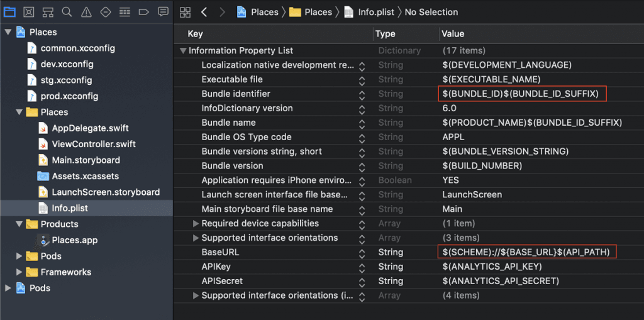This screenshot has width=644, height=320.
Task: Select stg.xcconfig in the navigator
Action: pyautogui.click(x=66, y=80)
